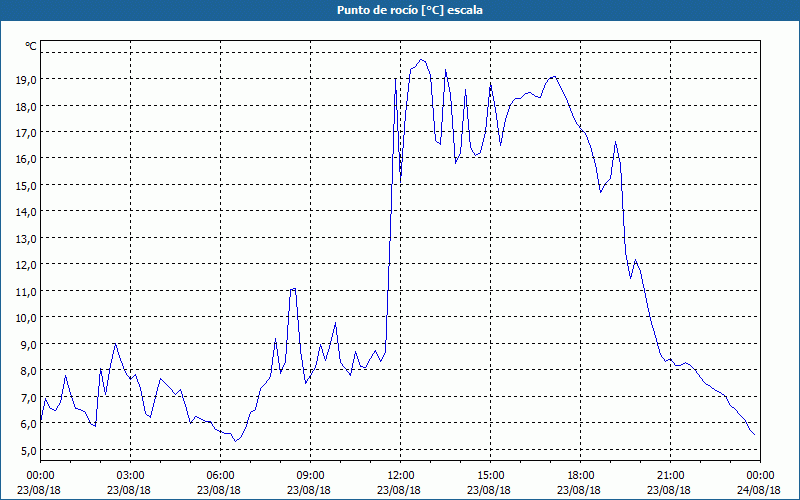Click the '17,0' axis label
Image resolution: width=800 pixels, height=500 pixels.
(x=27, y=133)
